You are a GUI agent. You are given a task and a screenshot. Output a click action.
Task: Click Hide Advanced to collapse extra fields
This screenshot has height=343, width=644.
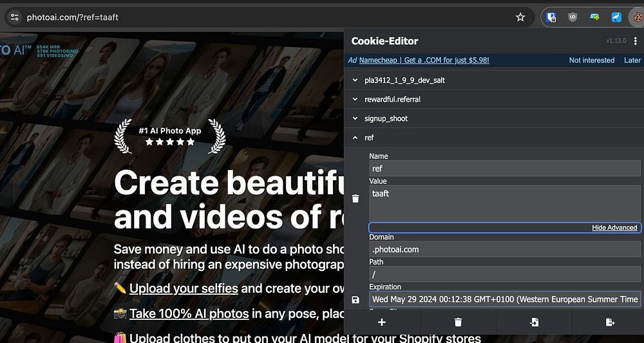tap(614, 228)
